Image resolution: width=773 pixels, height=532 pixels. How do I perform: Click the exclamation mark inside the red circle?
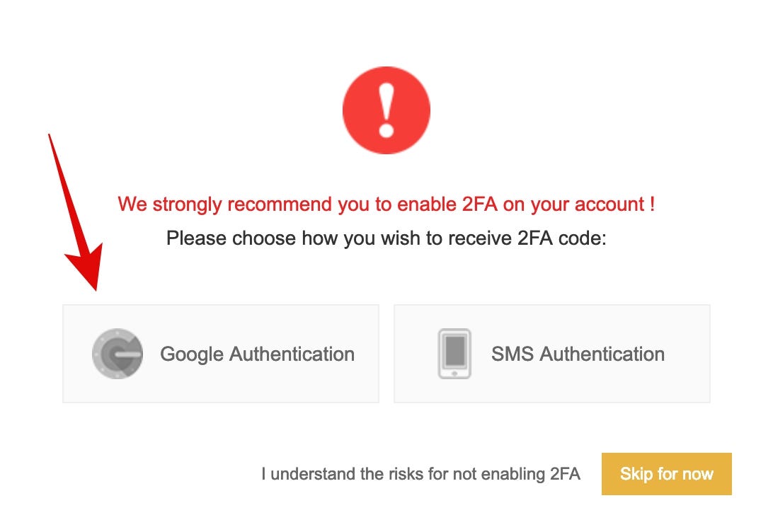pos(386,109)
